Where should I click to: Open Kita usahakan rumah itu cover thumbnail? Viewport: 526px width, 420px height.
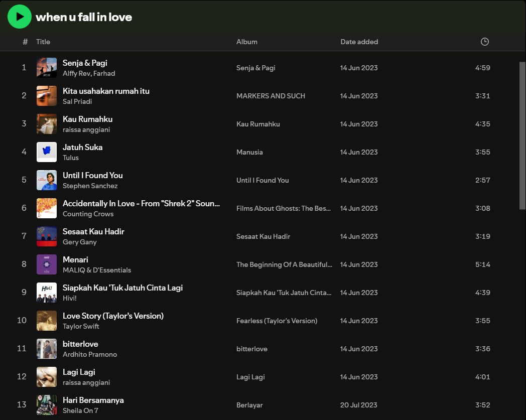pyautogui.click(x=47, y=96)
